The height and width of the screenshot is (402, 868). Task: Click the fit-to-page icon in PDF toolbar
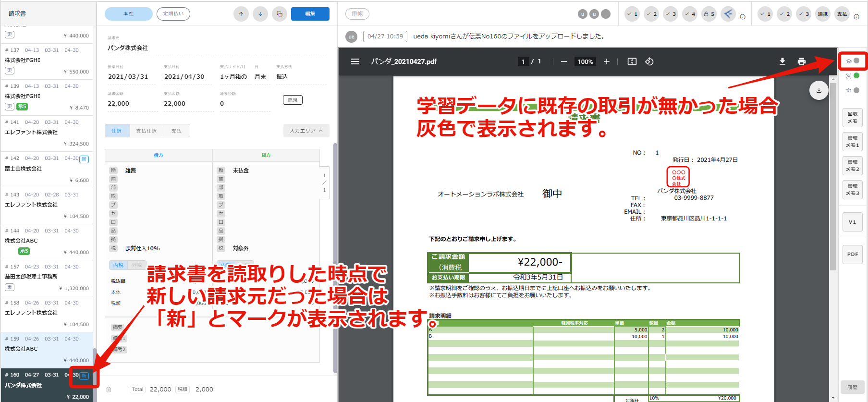point(632,61)
